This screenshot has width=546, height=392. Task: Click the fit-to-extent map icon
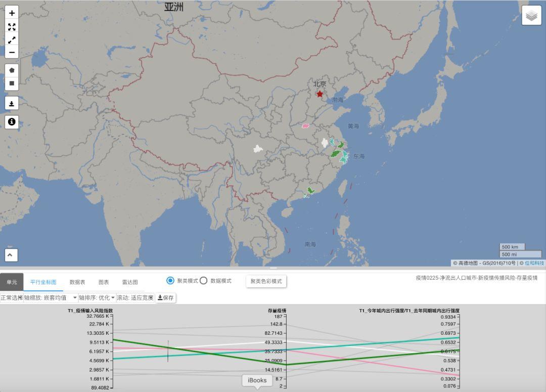[x=12, y=26]
